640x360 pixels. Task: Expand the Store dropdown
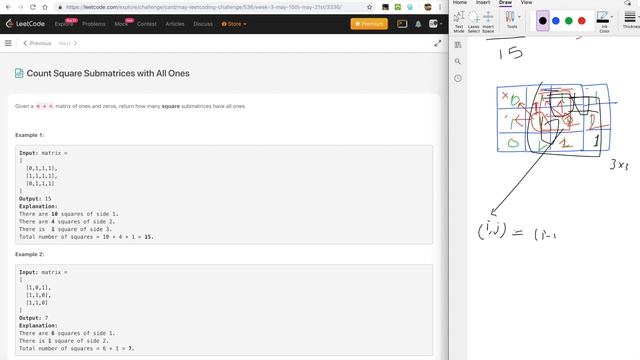(234, 24)
